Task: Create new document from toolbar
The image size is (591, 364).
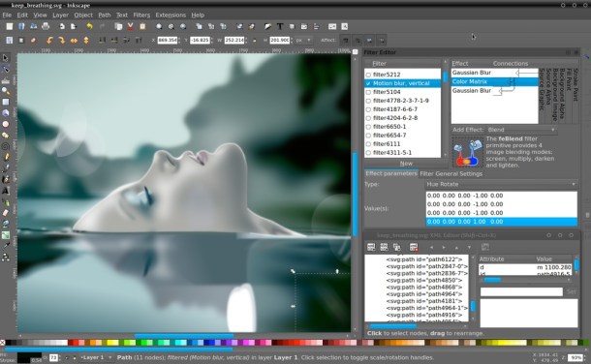Action: click(10, 26)
